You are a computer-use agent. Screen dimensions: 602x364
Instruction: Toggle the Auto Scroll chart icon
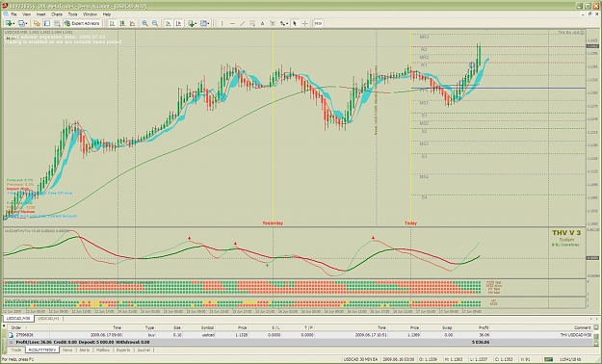click(x=169, y=23)
